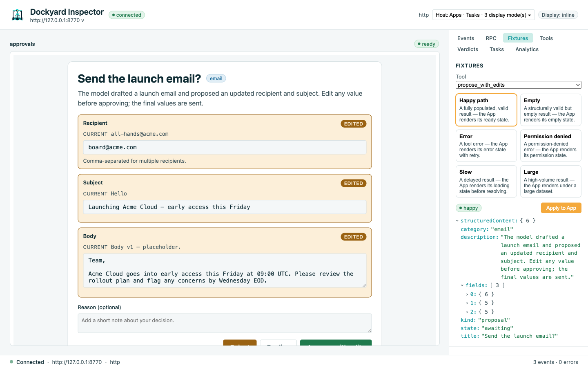This screenshot has width=588, height=368.
Task: Click the category "email" JSON row
Action: click(x=487, y=229)
